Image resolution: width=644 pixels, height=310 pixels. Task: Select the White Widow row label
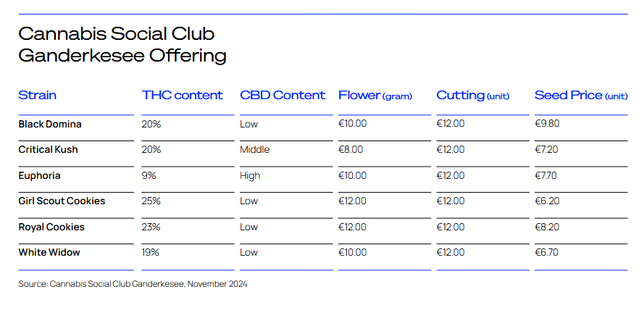(49, 252)
